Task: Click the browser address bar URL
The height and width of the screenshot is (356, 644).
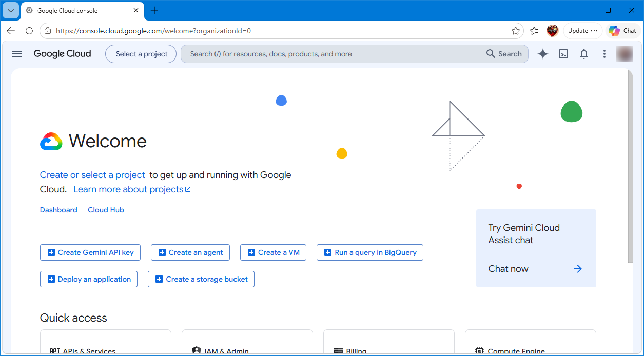Action: click(x=153, y=31)
